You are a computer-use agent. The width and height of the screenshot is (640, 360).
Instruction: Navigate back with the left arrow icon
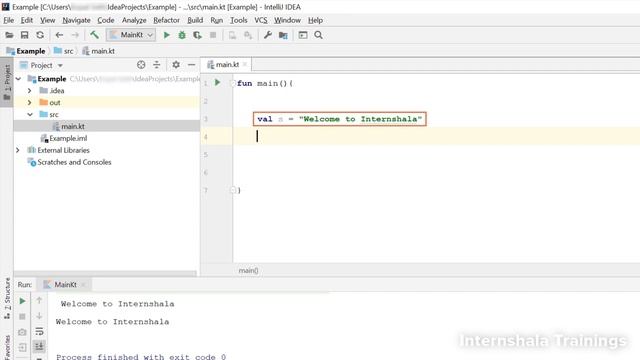59,35
